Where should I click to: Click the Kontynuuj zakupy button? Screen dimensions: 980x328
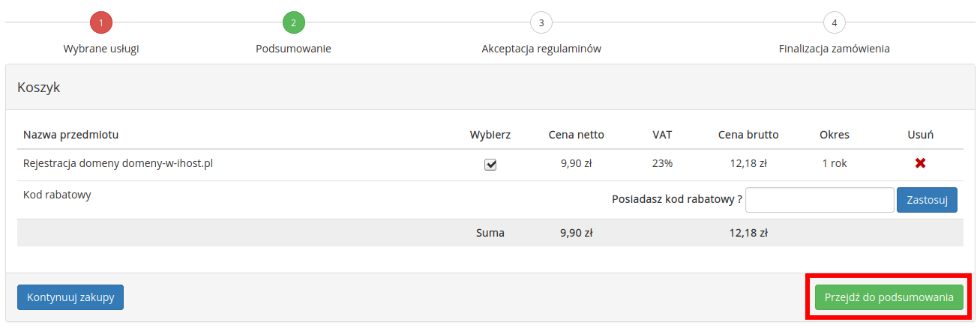(70, 297)
